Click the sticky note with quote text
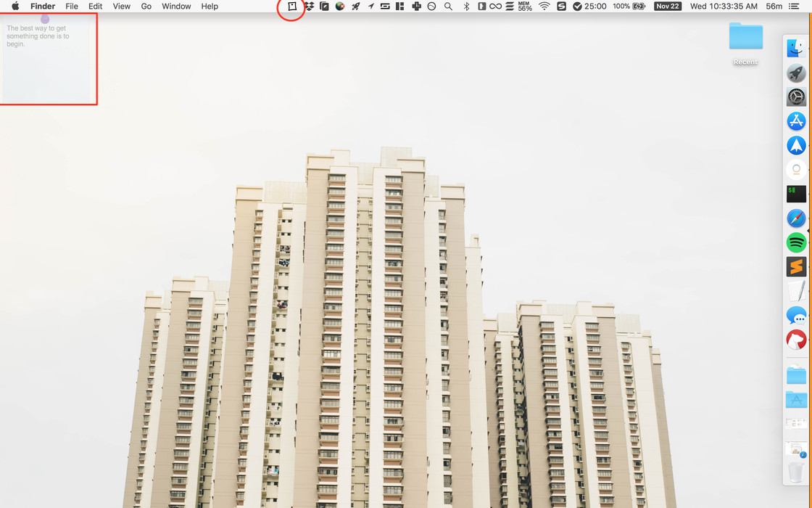This screenshot has width=812, height=508. (x=46, y=60)
